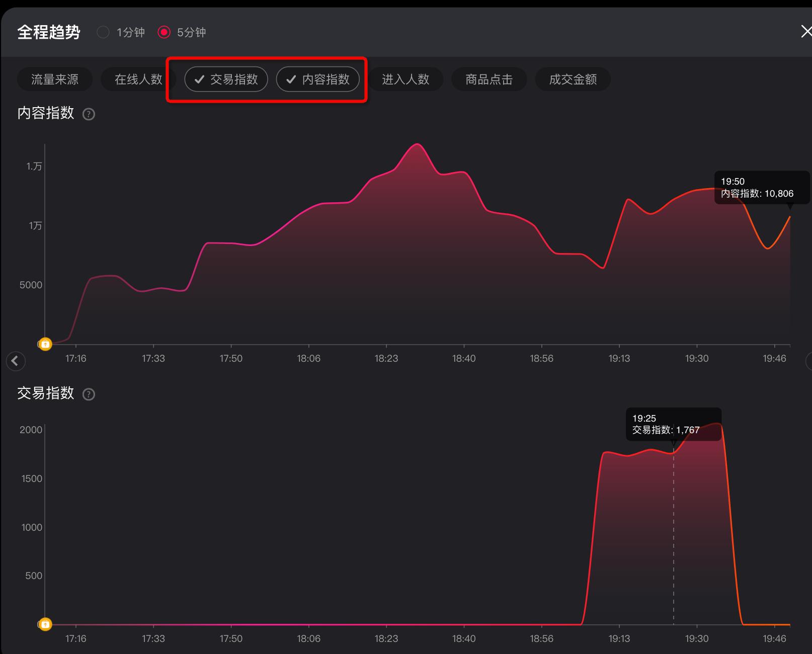
Task: Click help icon beside 交易指数 title
Action: pos(89,394)
